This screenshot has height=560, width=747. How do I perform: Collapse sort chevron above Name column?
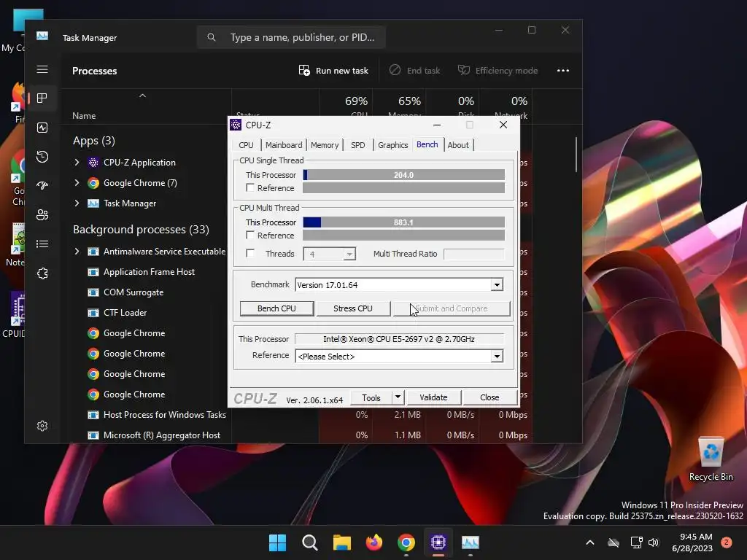(142, 96)
